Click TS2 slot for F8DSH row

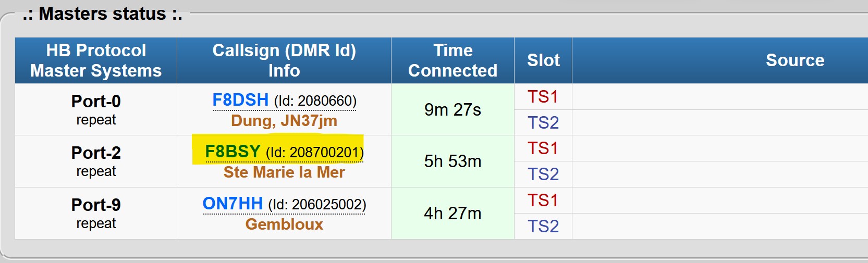(543, 122)
